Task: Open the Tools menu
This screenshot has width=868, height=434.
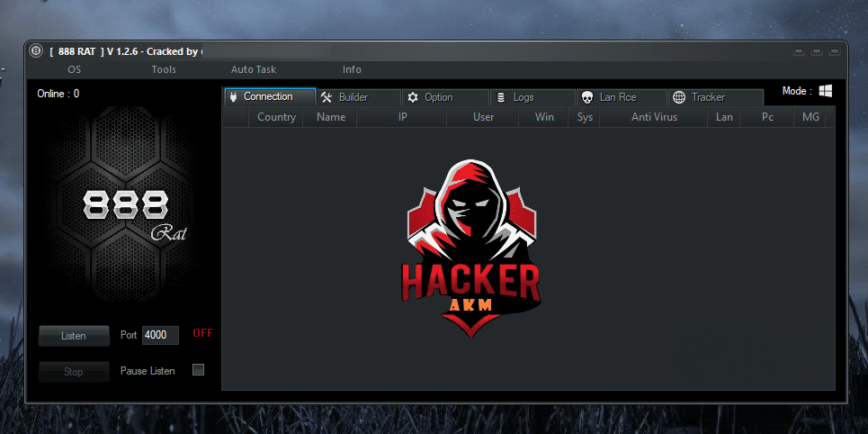Action: pos(164,69)
